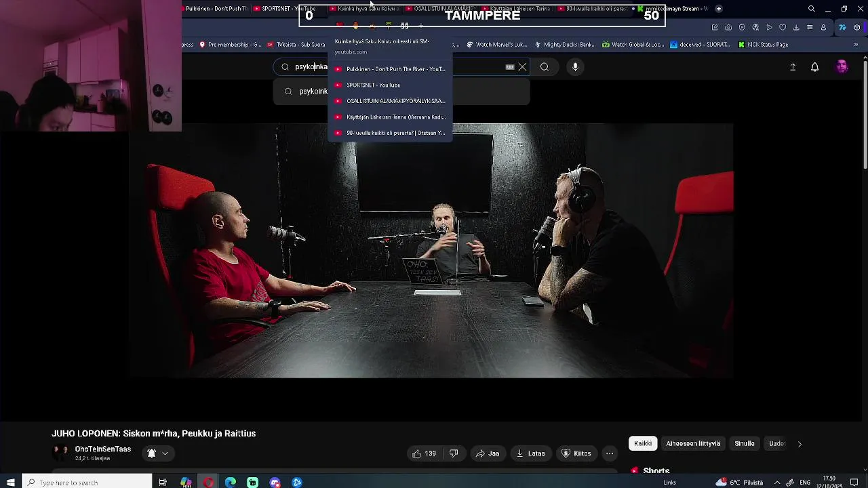This screenshot has height=488, width=868.
Task: Search tabs with magnifier icon in title bar
Action: click(812, 9)
